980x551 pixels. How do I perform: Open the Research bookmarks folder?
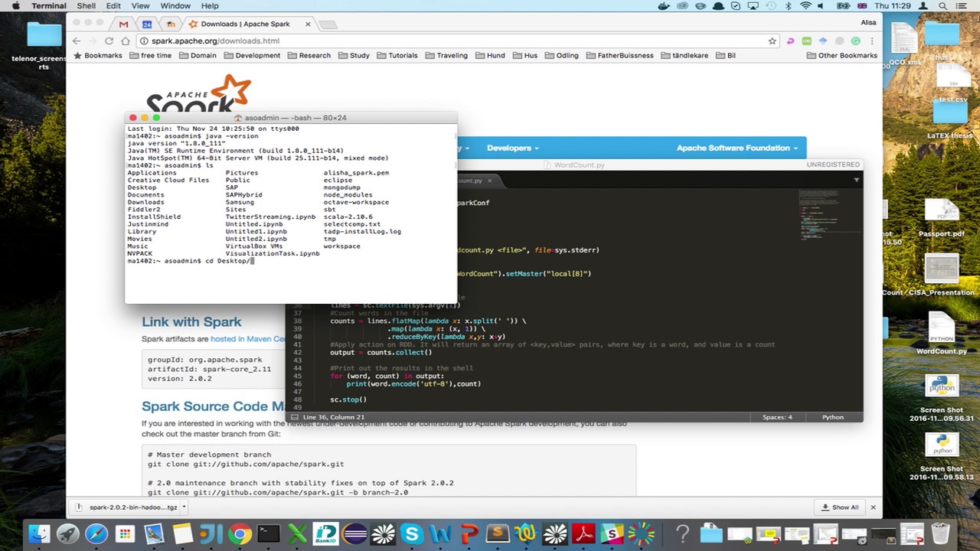point(309,55)
